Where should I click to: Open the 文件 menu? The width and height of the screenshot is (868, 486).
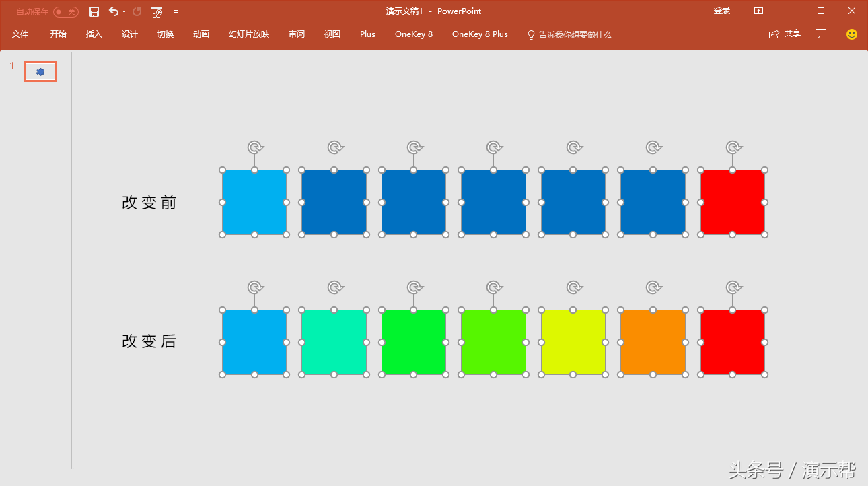tap(20, 34)
